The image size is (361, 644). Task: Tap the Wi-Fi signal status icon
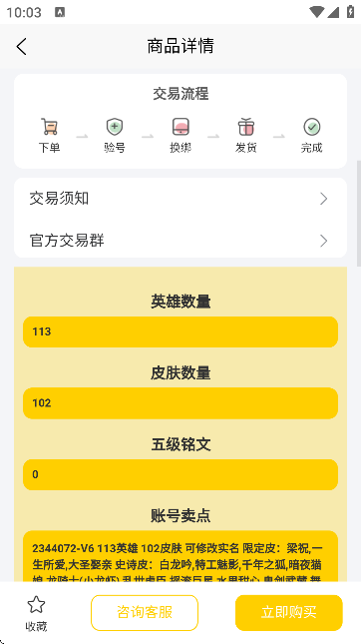pyautogui.click(x=317, y=12)
